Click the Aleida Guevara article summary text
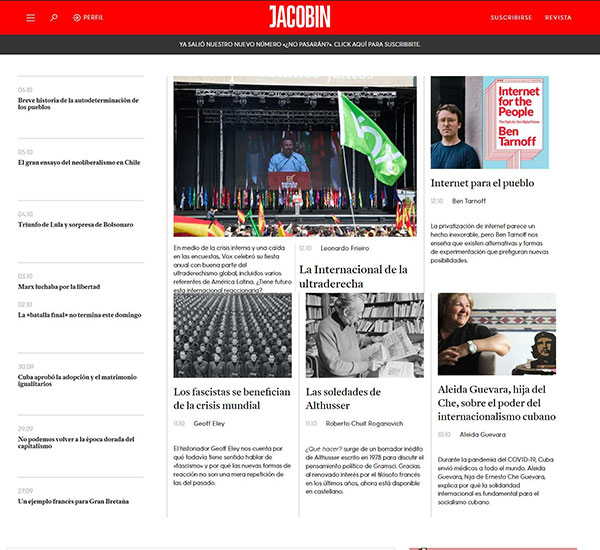Image resolution: width=600 pixels, height=550 pixels. pos(496,481)
